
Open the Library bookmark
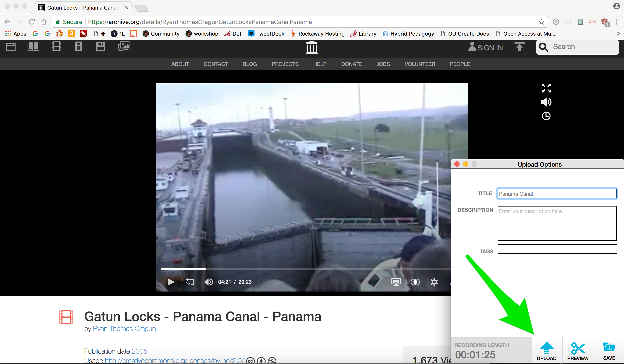tap(363, 34)
